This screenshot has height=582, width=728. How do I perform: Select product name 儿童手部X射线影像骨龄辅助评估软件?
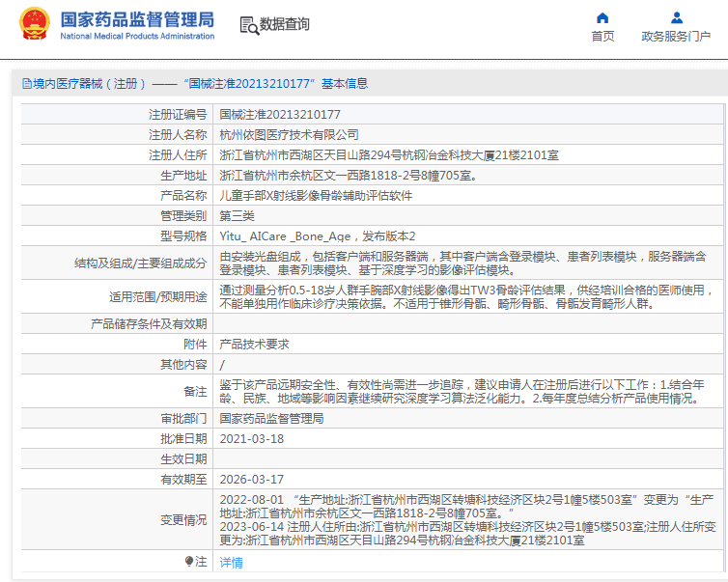pos(316,196)
